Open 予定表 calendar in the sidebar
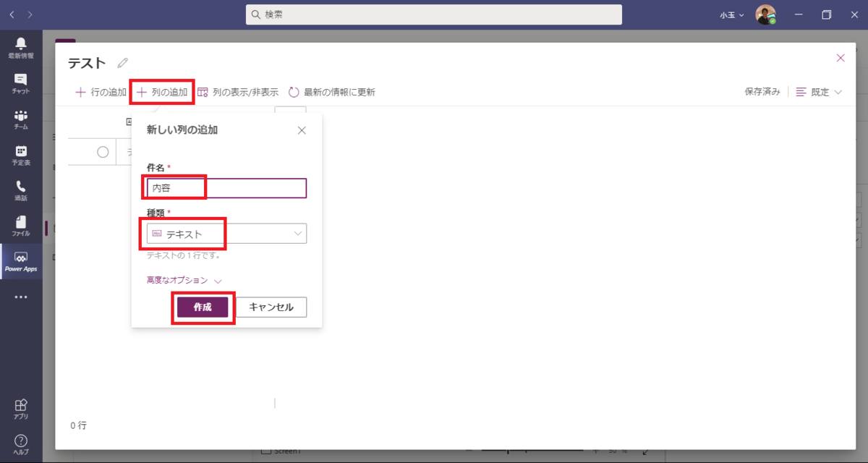 20,154
